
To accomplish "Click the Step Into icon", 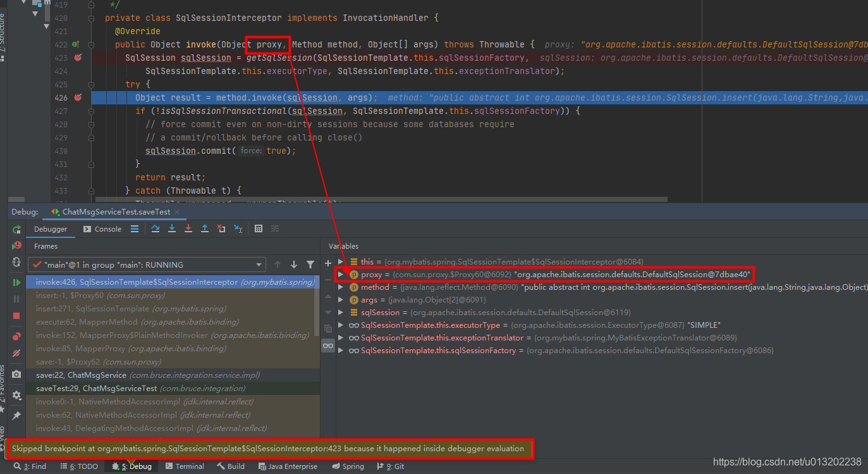I will pos(171,228).
